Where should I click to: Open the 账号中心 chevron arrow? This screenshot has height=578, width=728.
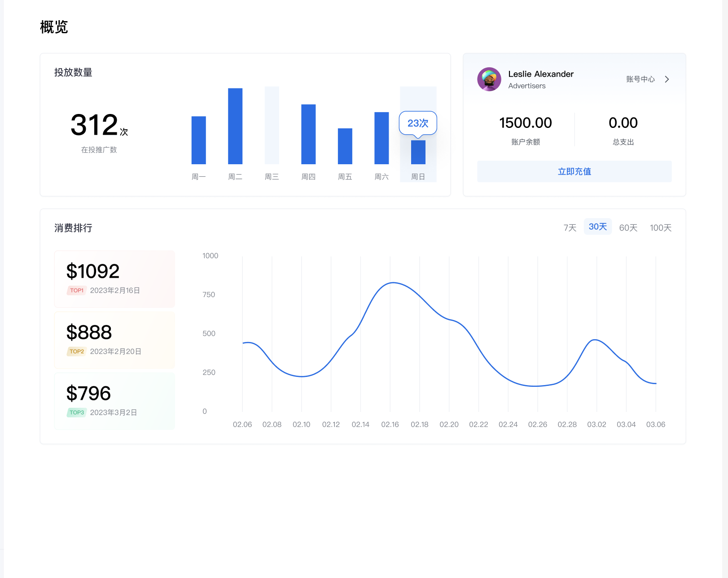point(667,79)
